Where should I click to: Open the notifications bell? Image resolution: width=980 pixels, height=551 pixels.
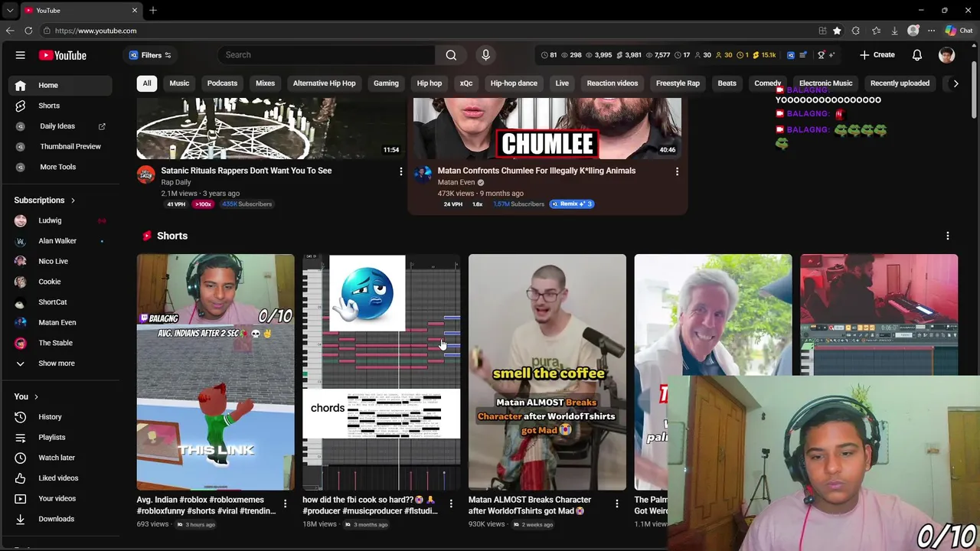click(917, 55)
